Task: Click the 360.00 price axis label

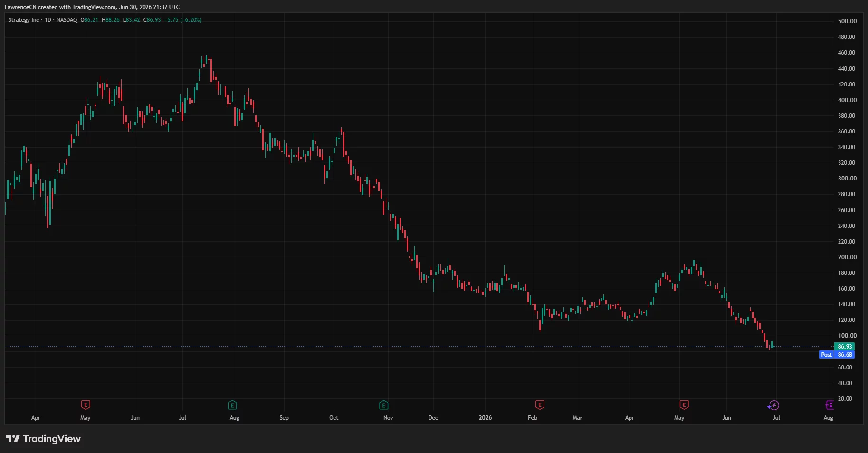Action: (846, 132)
